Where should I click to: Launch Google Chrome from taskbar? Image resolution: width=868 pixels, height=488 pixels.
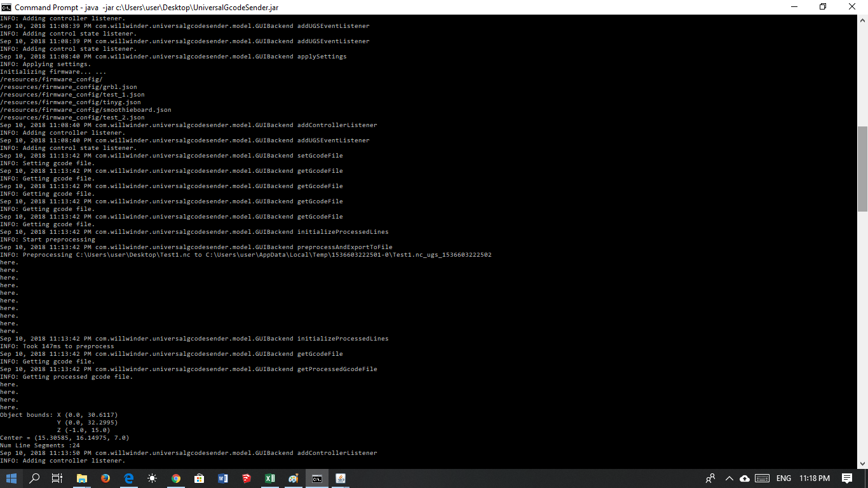[175, 478]
